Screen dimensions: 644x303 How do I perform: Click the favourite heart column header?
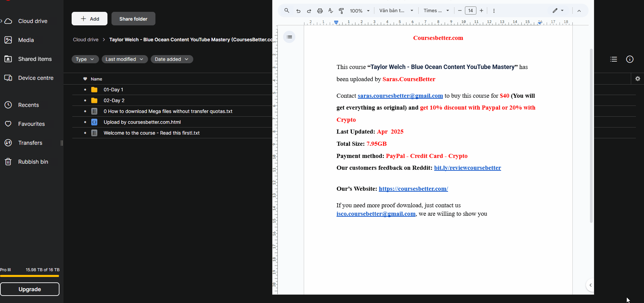[85, 79]
